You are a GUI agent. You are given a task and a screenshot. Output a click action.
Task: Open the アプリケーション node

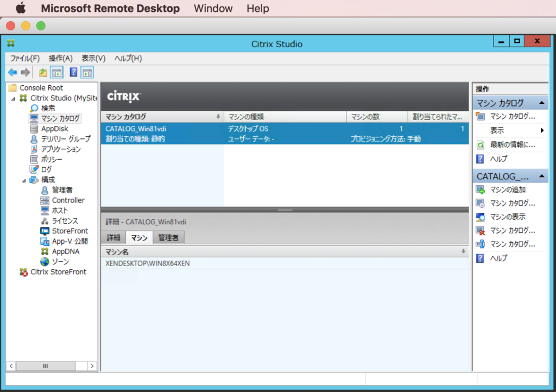coord(61,149)
